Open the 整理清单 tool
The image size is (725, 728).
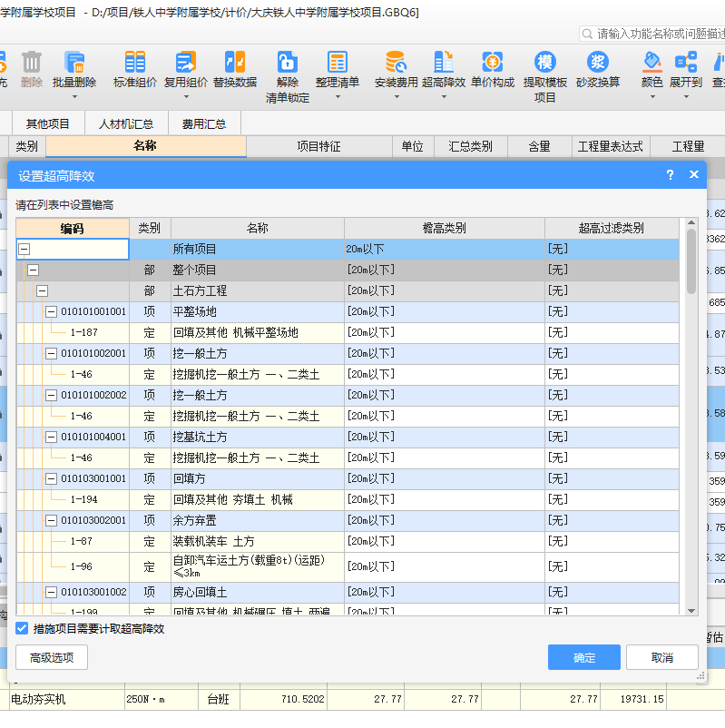[338, 69]
